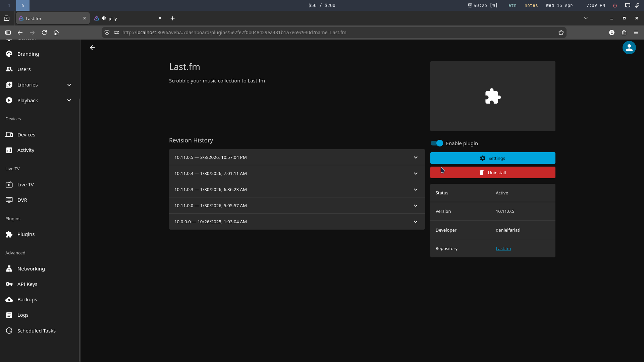The height and width of the screenshot is (362, 644).
Task: Open the Last.fm repository link
Action: coord(503,248)
